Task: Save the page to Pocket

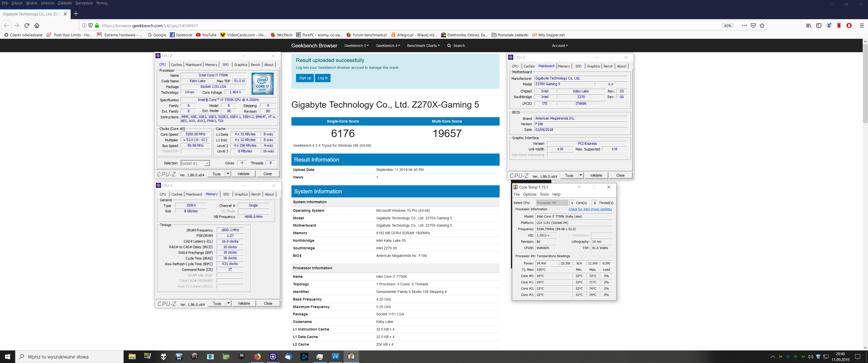Action: tap(753, 25)
